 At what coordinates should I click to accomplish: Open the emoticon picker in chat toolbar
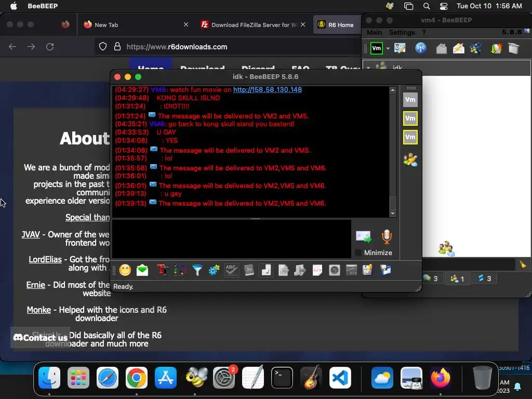[x=125, y=270]
